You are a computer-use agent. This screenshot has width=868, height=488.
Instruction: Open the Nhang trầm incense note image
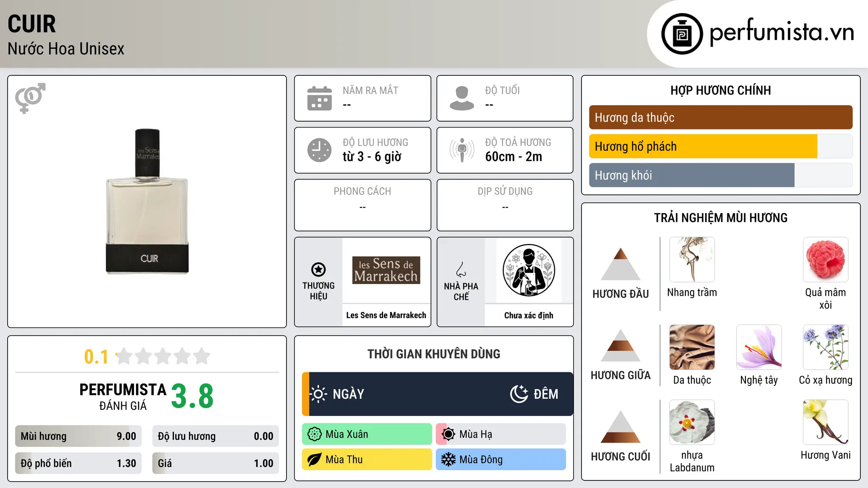(692, 260)
